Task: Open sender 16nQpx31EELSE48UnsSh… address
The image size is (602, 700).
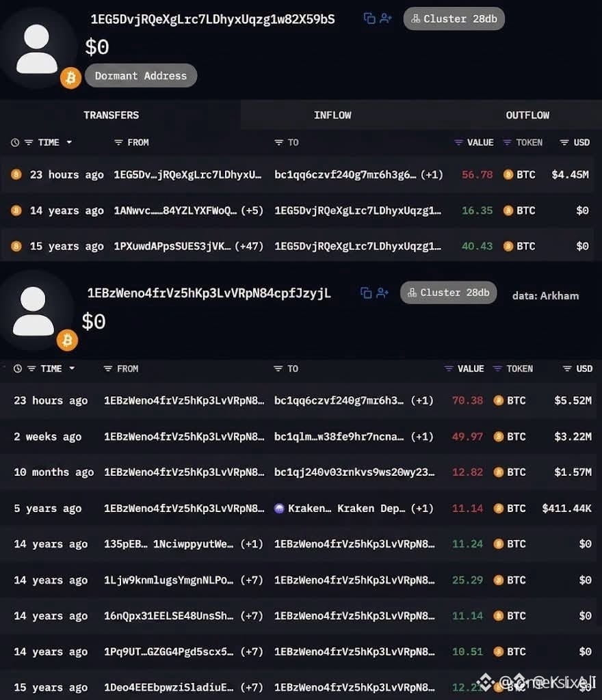Action: (x=169, y=616)
